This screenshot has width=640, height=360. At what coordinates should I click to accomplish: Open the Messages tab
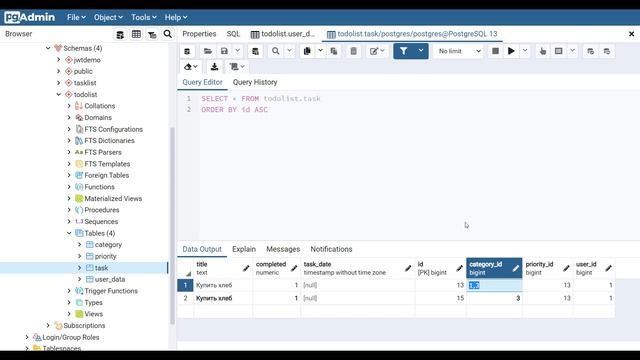click(283, 249)
